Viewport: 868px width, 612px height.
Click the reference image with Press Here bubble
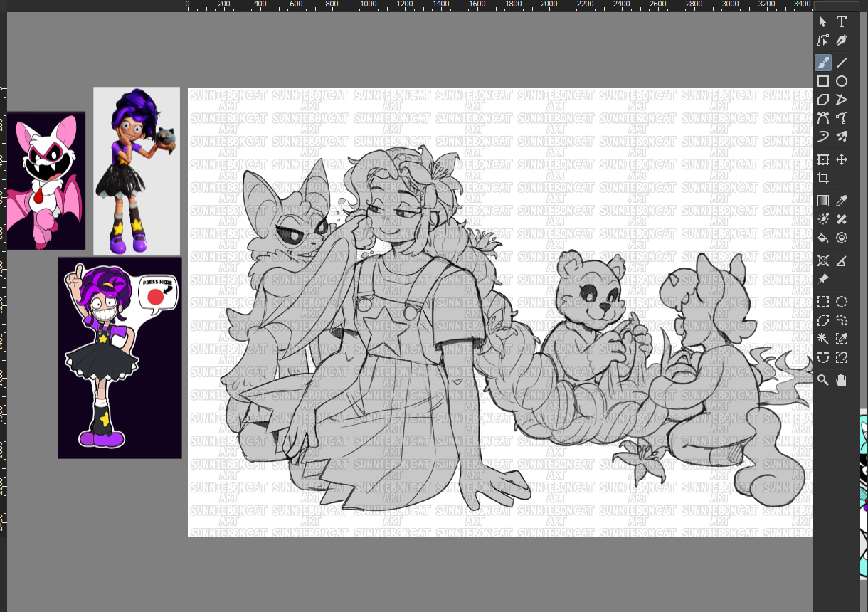[120, 357]
